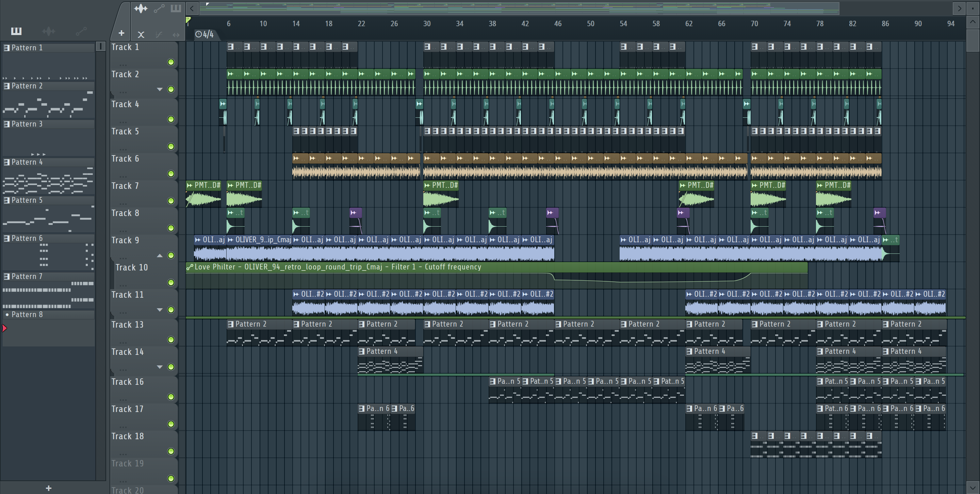The width and height of the screenshot is (980, 494).
Task: Click the plus button above Track 1
Action: click(121, 33)
